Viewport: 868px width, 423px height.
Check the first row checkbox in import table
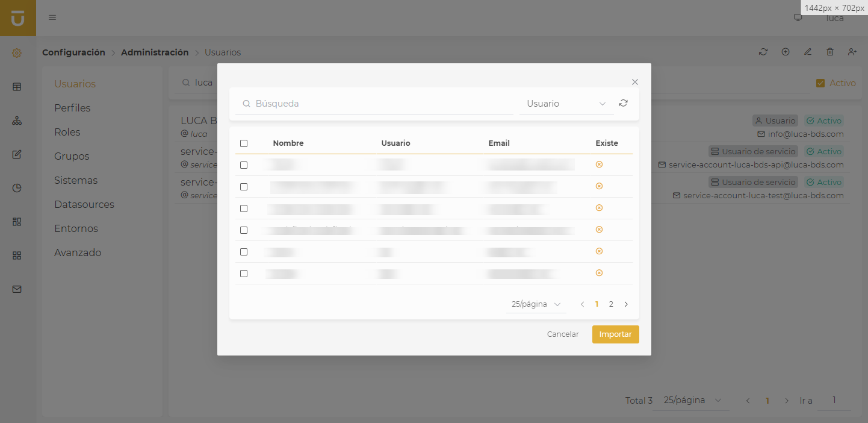[x=244, y=164]
